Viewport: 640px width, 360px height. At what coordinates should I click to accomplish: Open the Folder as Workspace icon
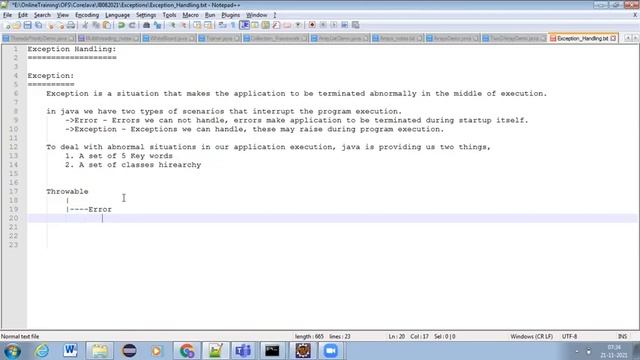click(x=287, y=25)
